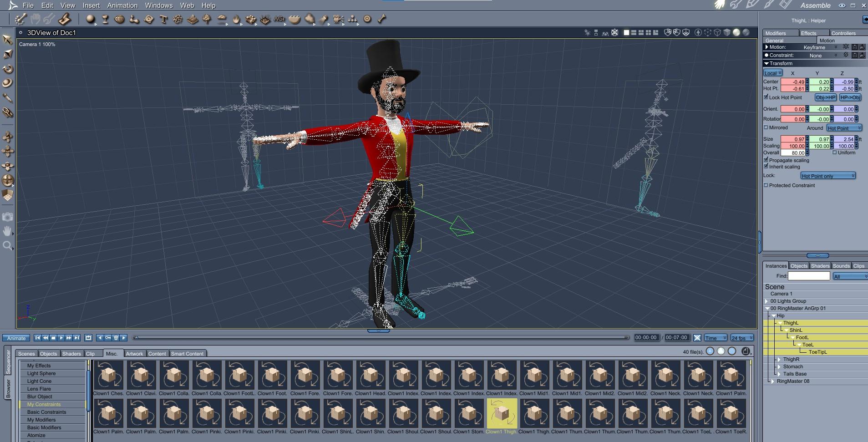
Task: Choose the hand pan tool
Action: point(7,231)
